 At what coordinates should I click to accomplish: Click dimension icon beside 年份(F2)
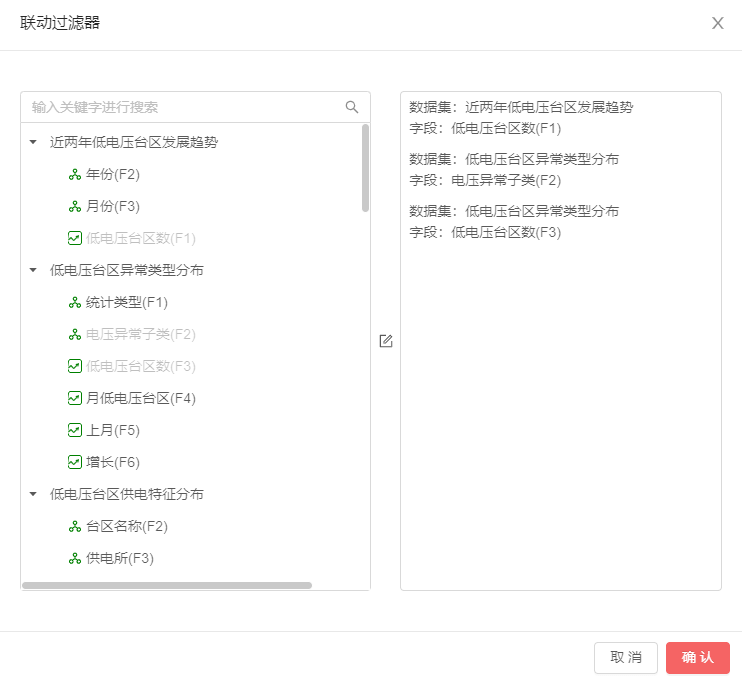pos(74,175)
